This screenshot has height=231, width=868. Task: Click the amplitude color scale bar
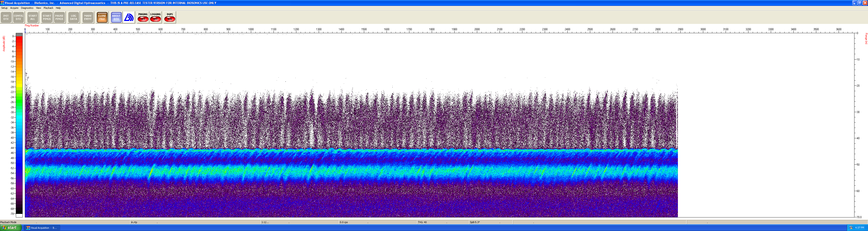pos(19,125)
